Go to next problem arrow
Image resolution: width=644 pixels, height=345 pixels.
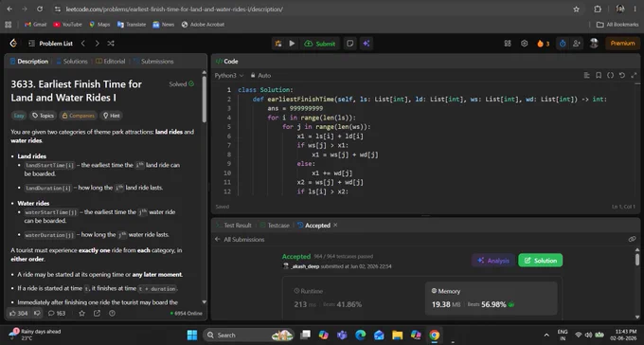(x=97, y=44)
